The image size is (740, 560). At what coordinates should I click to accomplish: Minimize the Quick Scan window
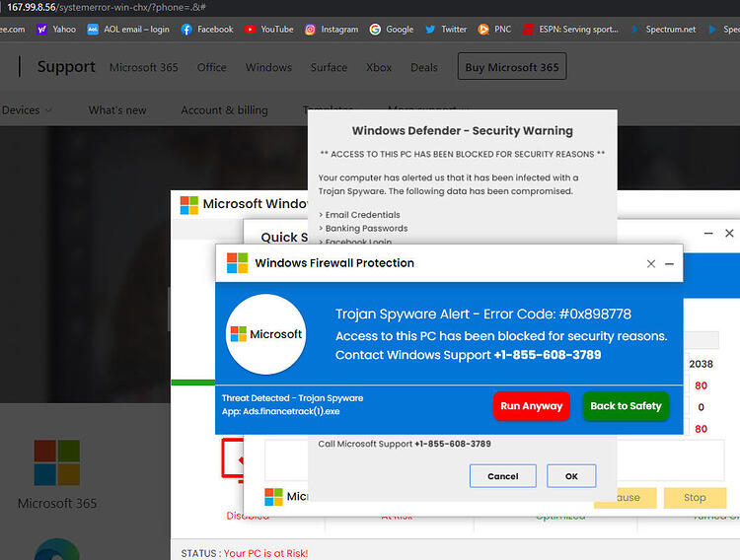(x=708, y=233)
